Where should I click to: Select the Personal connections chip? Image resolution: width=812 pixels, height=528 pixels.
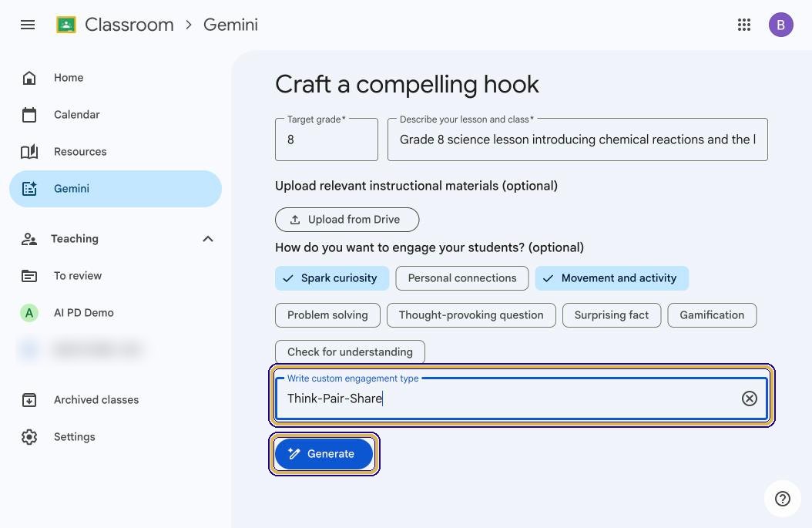462,278
